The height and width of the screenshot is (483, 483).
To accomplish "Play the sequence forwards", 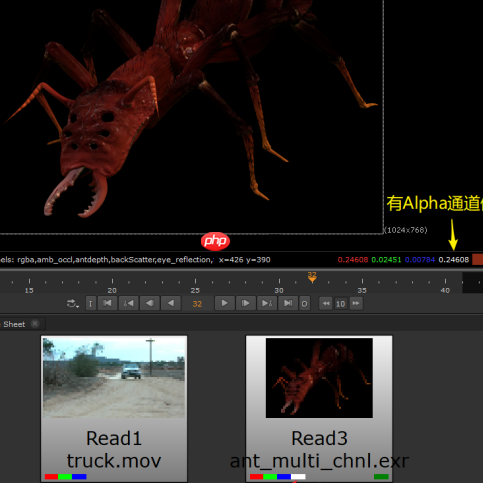I will click(224, 303).
